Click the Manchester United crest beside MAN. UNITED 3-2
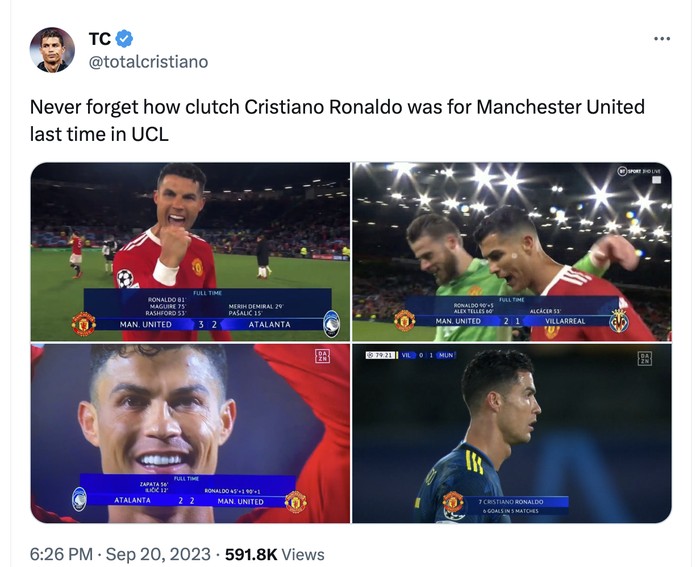 click(84, 324)
